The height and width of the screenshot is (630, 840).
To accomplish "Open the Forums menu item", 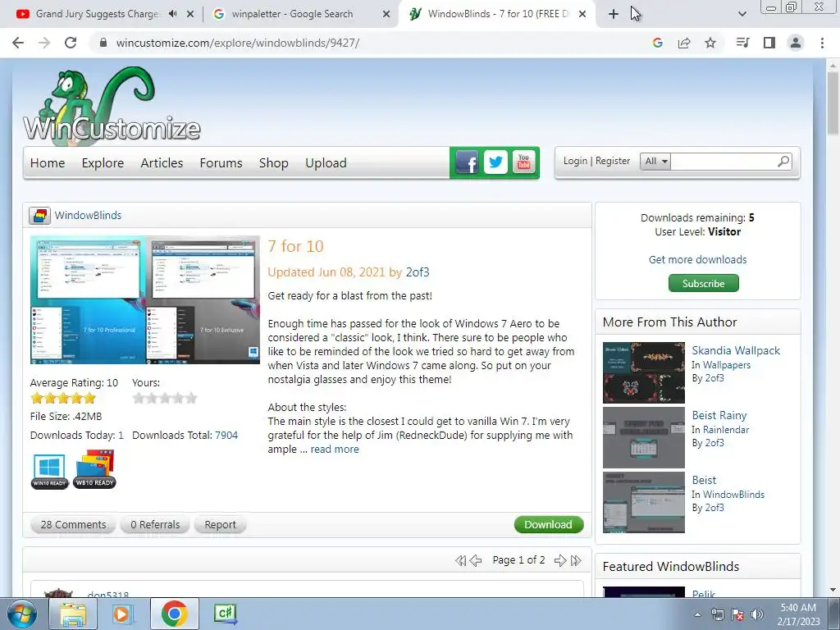I will coord(221,163).
